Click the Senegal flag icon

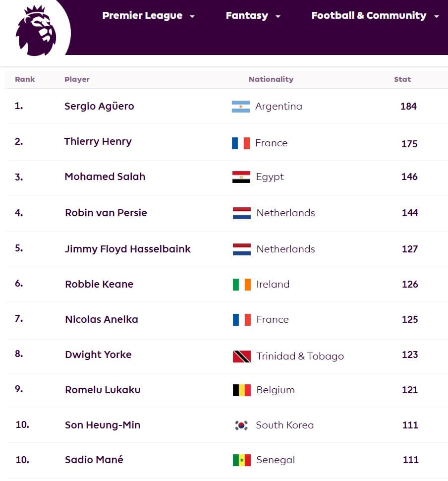point(242,460)
